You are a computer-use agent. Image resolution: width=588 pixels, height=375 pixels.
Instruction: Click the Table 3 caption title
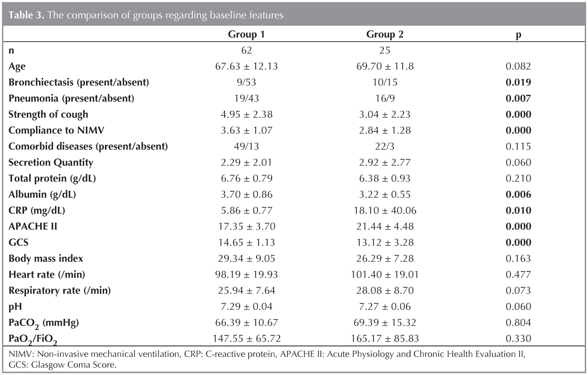[146, 14]
